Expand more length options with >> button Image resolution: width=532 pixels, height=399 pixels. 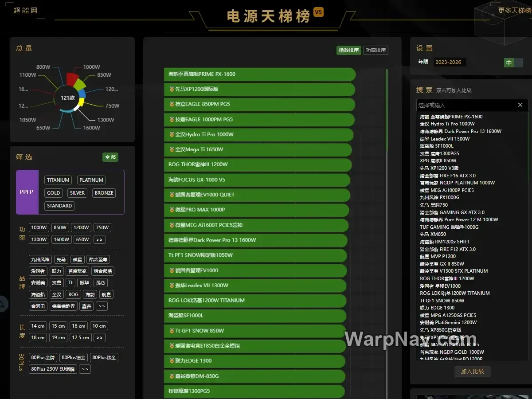tap(99, 338)
